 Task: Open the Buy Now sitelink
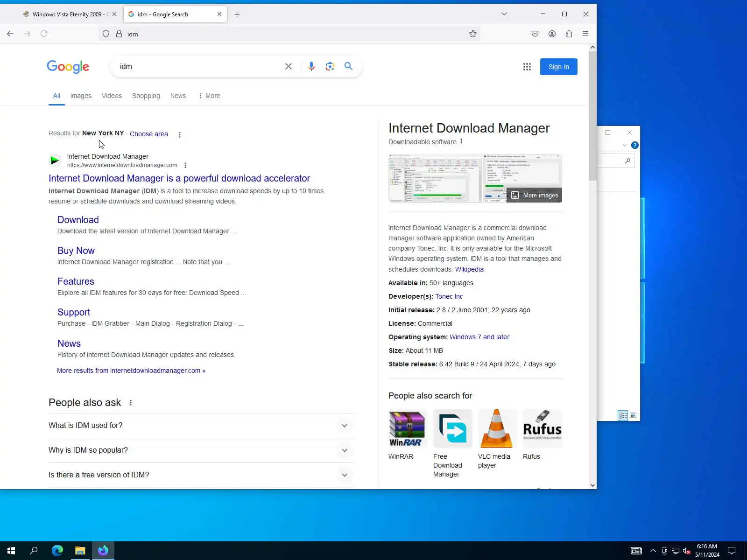tap(76, 251)
